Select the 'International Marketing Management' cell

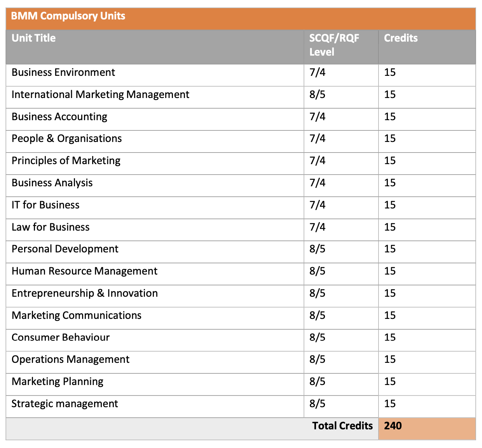pyautogui.click(x=100, y=95)
